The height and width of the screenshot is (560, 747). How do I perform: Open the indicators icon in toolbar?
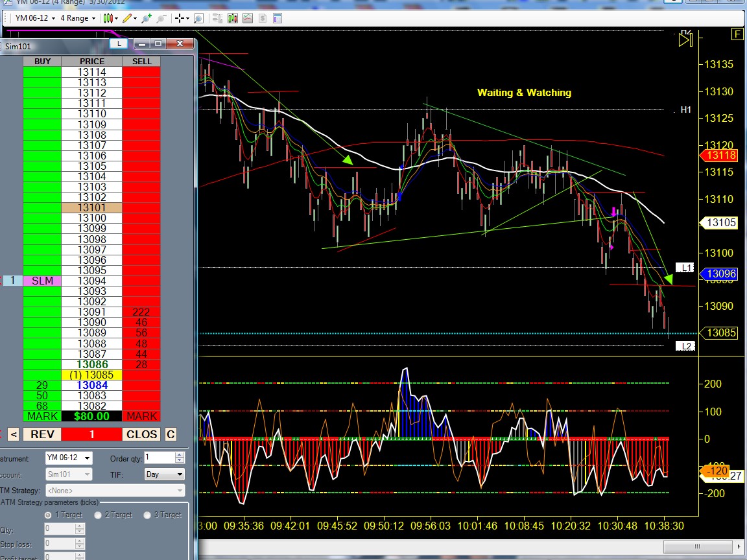click(x=248, y=18)
